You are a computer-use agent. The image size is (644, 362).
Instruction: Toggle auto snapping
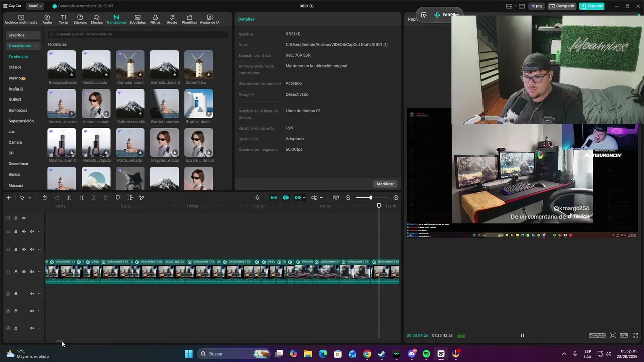tap(286, 198)
